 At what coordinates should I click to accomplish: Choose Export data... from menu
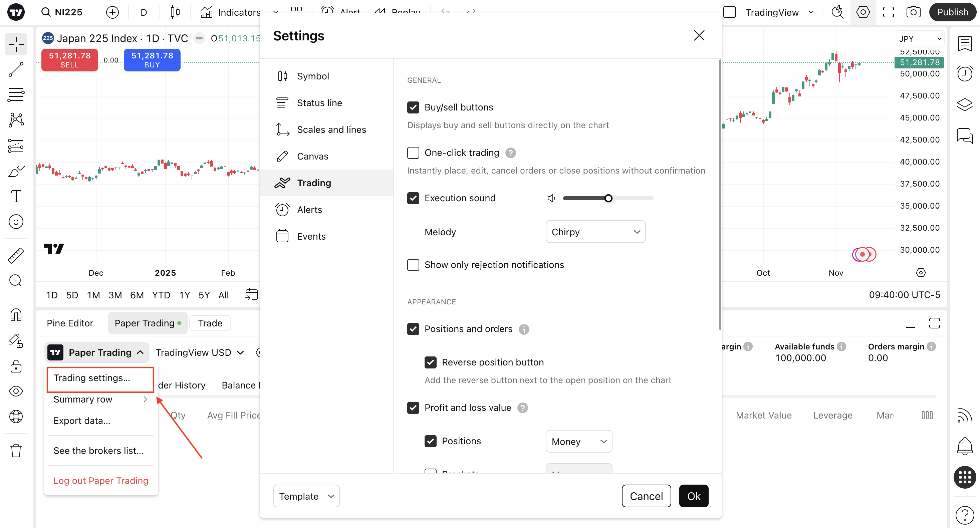click(82, 421)
